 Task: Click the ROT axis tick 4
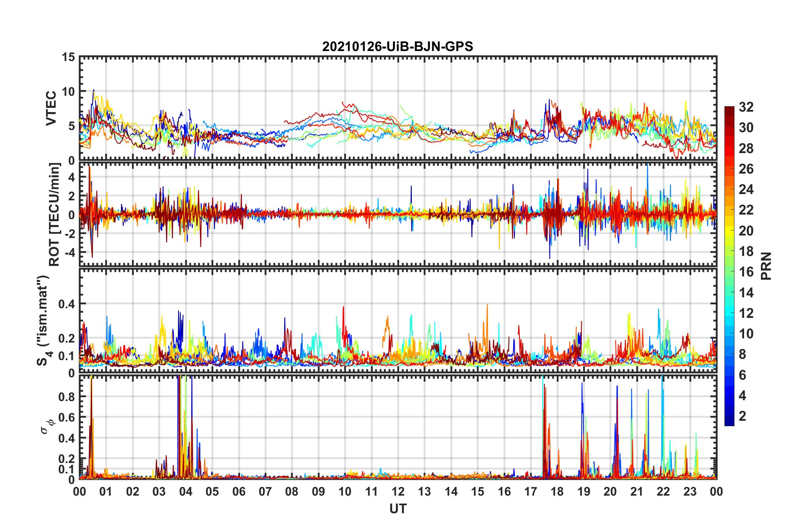72,177
